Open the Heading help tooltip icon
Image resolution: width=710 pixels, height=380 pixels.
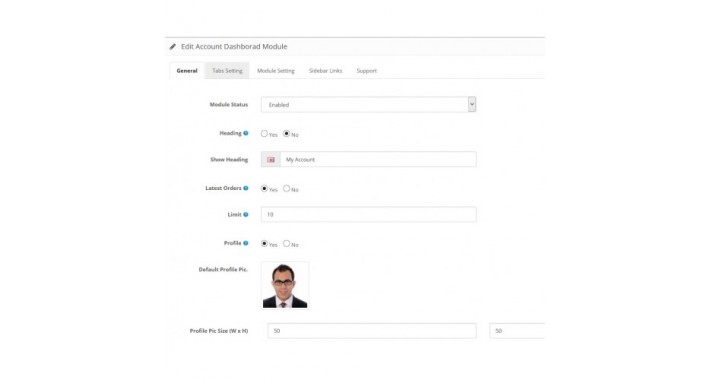tap(246, 133)
